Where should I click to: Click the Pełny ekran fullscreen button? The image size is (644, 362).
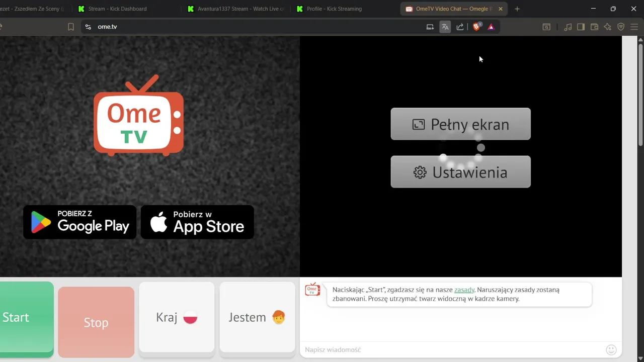click(460, 124)
